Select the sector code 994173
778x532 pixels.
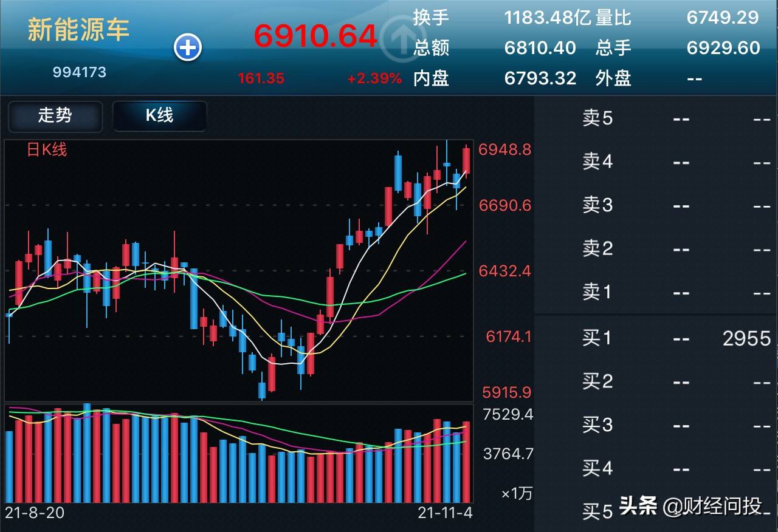click(80, 72)
